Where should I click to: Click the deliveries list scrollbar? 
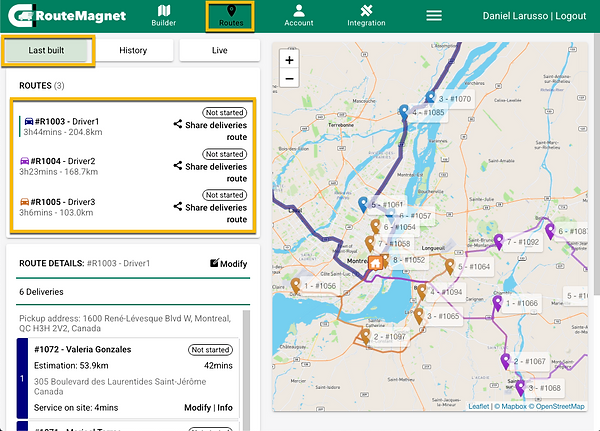point(246,371)
